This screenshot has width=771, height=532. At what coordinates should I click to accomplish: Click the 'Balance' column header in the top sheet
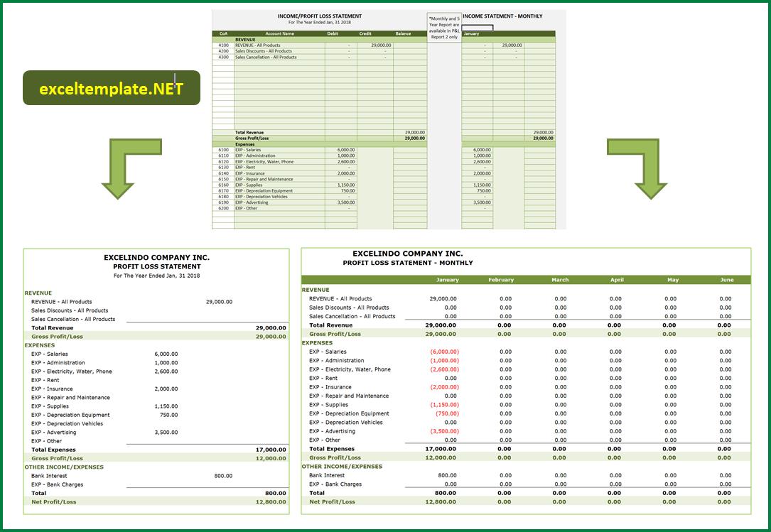click(x=403, y=33)
